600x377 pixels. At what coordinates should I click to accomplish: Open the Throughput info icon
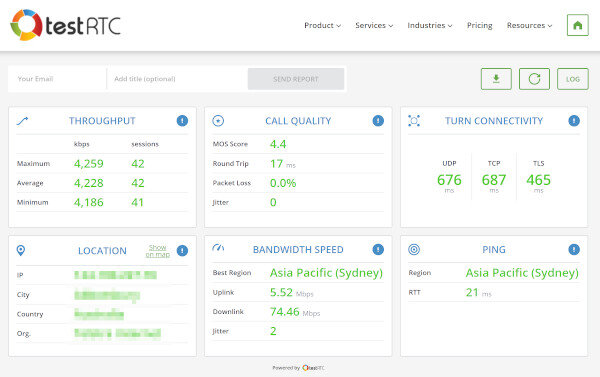pyautogui.click(x=182, y=121)
